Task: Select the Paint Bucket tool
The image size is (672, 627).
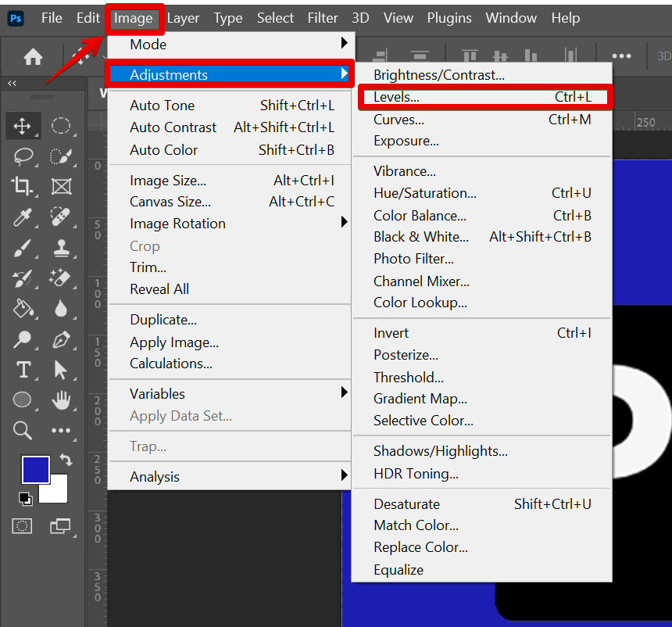Action: (23, 308)
